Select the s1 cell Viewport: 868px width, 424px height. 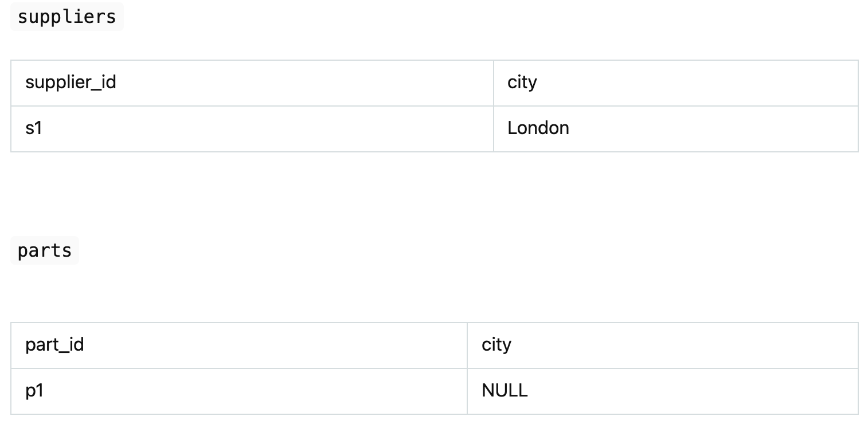34,128
